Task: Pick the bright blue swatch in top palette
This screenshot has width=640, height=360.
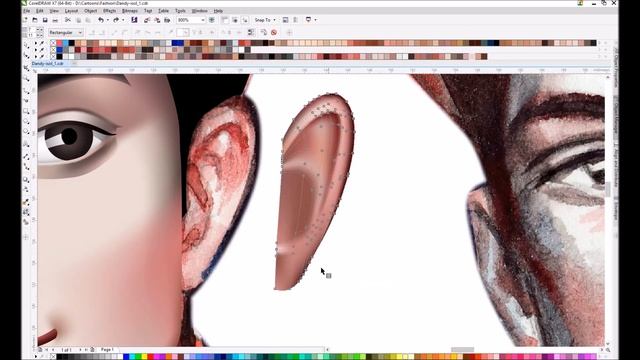Action: [177, 43]
